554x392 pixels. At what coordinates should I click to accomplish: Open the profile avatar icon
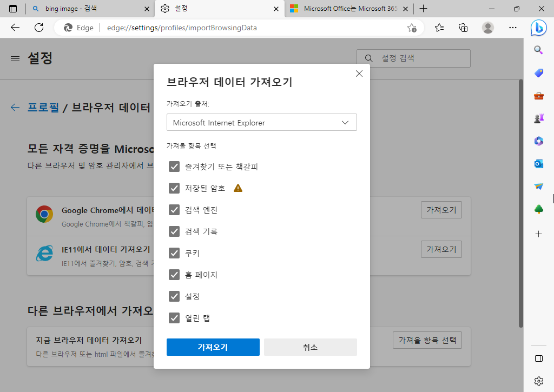(x=488, y=28)
